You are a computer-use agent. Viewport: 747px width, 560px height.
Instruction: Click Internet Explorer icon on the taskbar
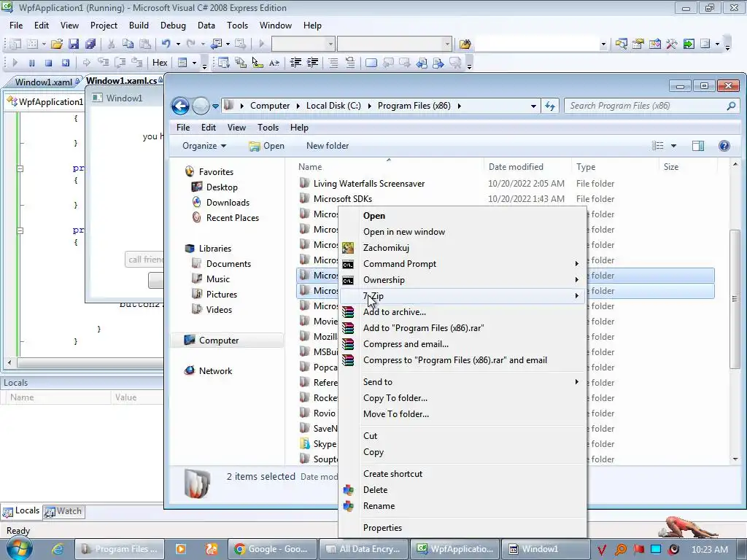(58, 549)
